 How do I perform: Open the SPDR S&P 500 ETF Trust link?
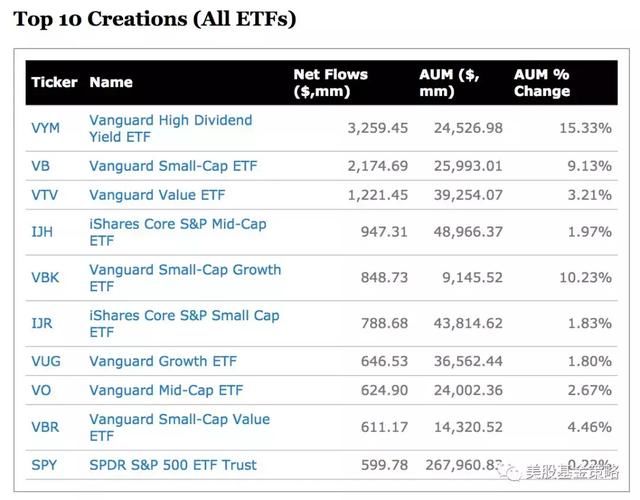173,465
